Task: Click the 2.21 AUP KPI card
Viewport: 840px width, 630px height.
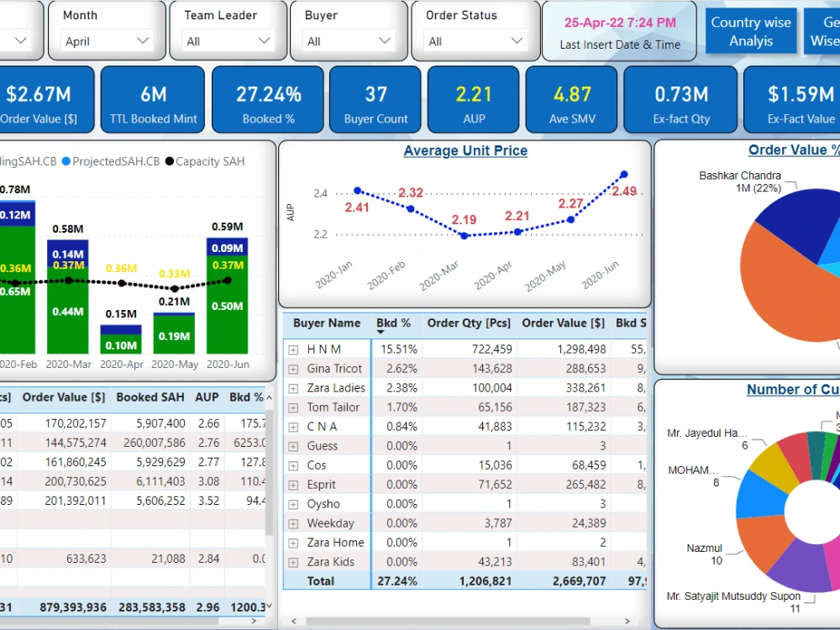Action: pyautogui.click(x=473, y=99)
